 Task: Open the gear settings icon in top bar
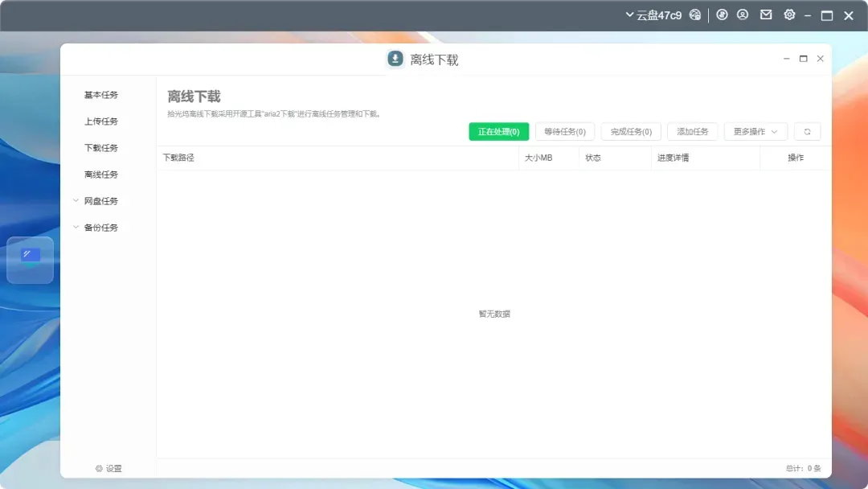coord(789,15)
